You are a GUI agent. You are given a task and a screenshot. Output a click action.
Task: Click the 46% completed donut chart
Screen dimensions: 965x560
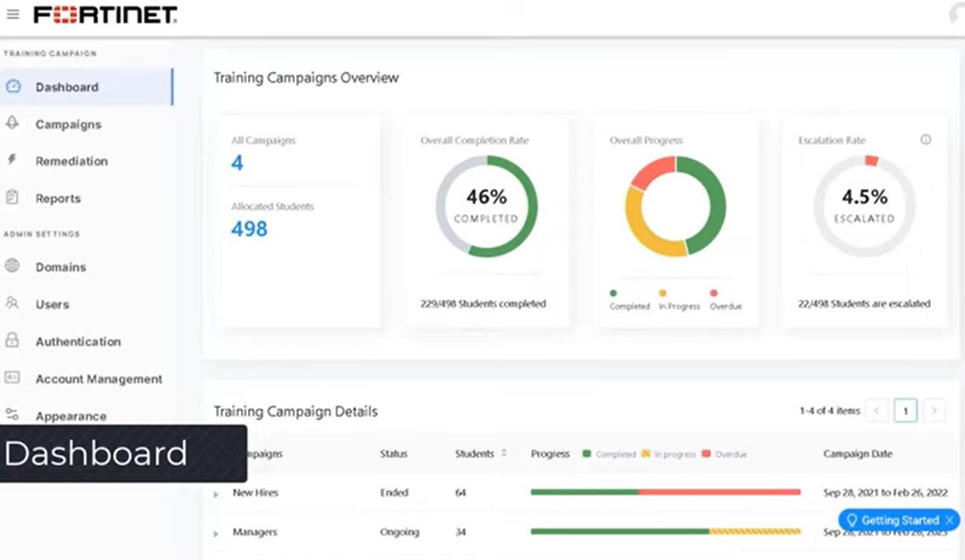(487, 206)
